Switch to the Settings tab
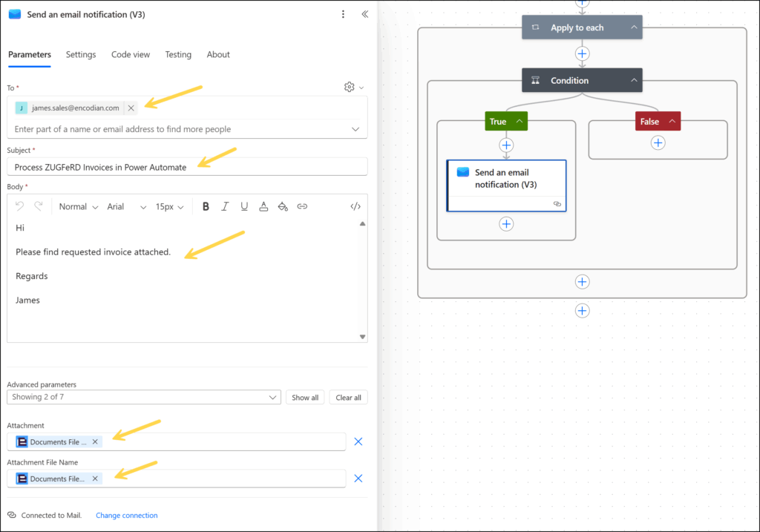This screenshot has height=532, width=760. [x=81, y=55]
